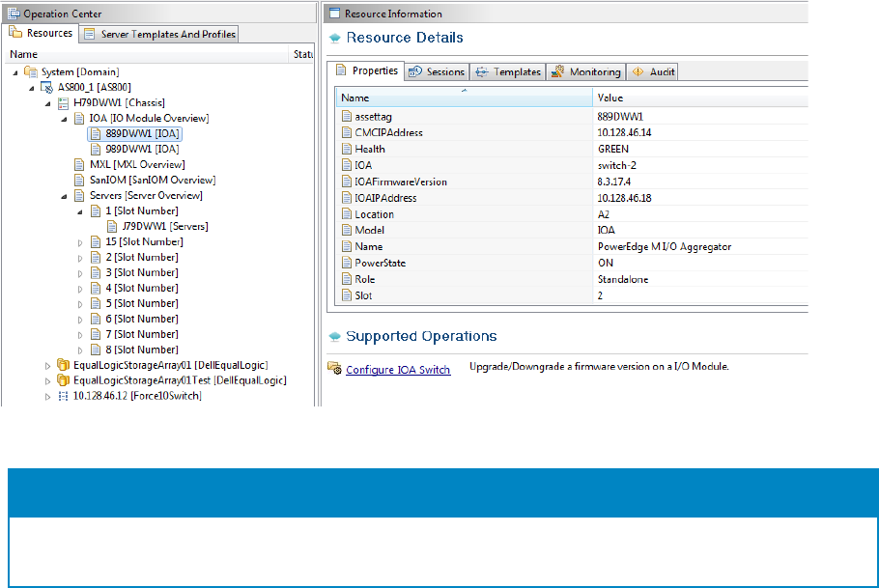Screen dimensions: 879x588
Task: Expand the EqualLogicStorageArray01Test tree node
Action: click(x=49, y=380)
